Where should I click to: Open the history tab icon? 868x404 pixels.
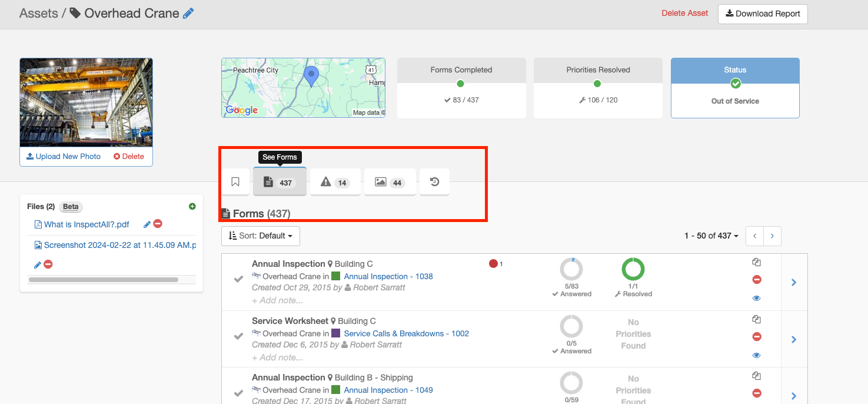tap(434, 182)
